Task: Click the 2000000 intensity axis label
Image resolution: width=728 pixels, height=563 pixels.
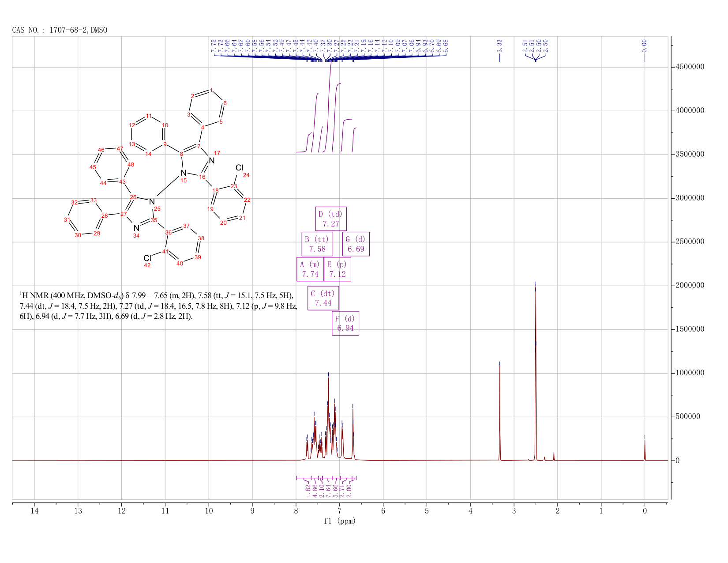Action: coord(689,286)
